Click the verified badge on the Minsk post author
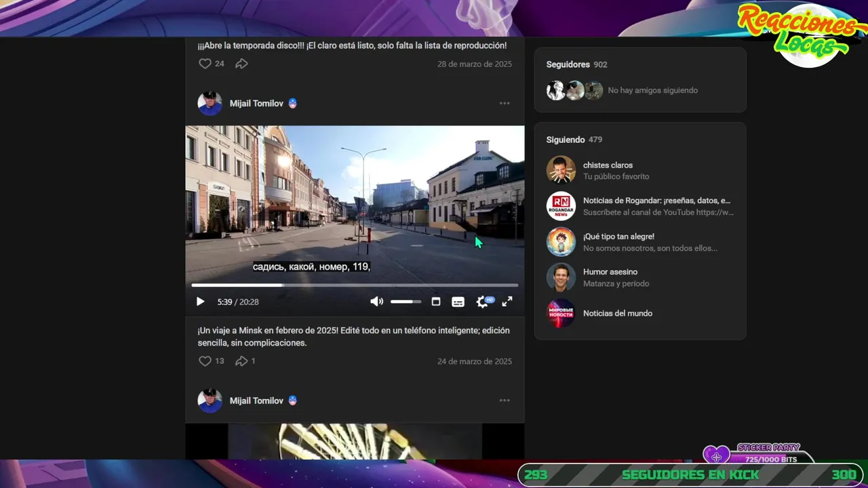Image resolution: width=868 pixels, height=488 pixels. point(293,104)
